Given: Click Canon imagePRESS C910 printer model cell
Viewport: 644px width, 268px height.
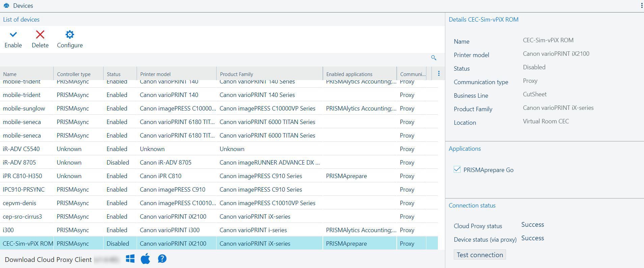Looking at the screenshot, I should pos(172,190).
